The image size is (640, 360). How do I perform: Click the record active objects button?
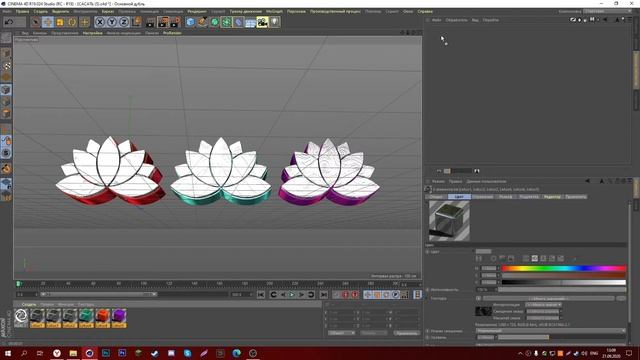coord(336,295)
